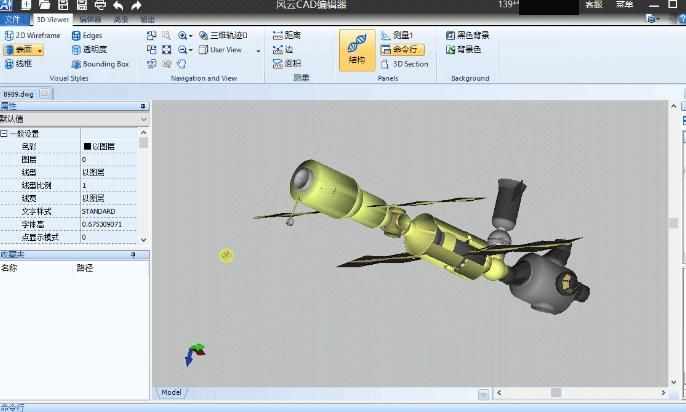The width and height of the screenshot is (686, 412).
Task: Click the 客服 customer service link
Action: (594, 5)
